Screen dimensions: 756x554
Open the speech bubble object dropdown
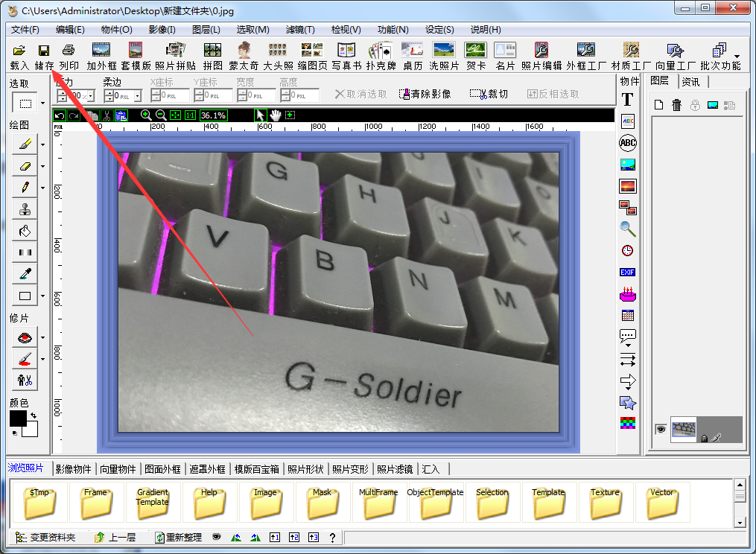pos(628,346)
